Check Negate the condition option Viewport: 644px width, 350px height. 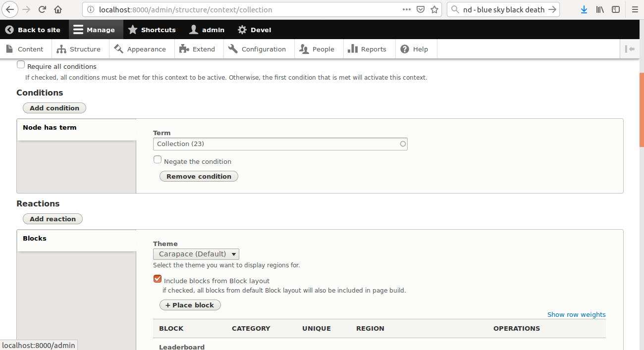point(158,160)
